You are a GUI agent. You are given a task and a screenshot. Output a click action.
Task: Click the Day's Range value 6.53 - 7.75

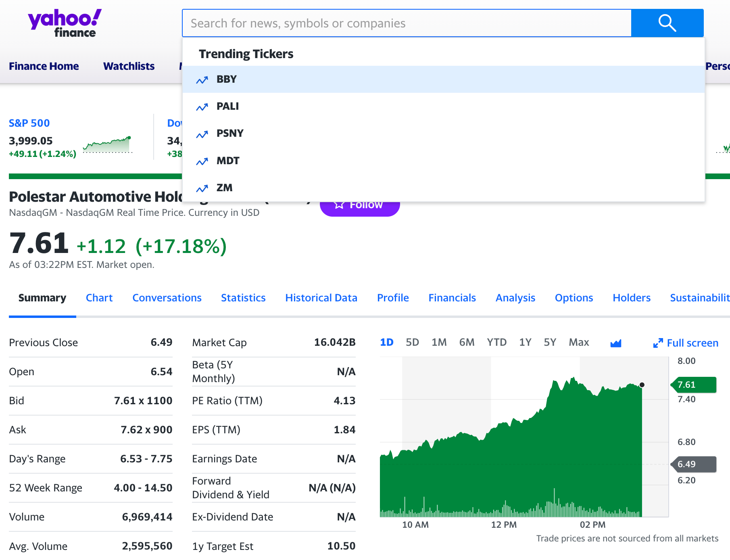click(146, 459)
